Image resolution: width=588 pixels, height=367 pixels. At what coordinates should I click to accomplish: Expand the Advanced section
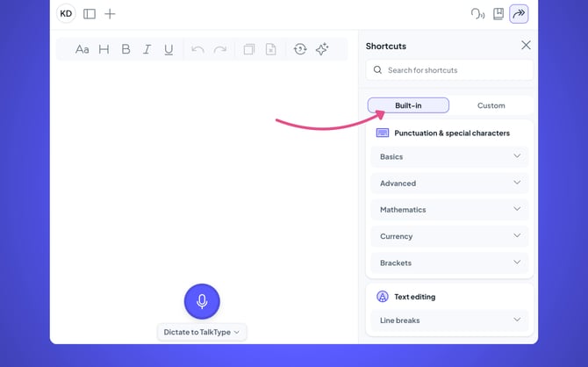[x=449, y=183]
